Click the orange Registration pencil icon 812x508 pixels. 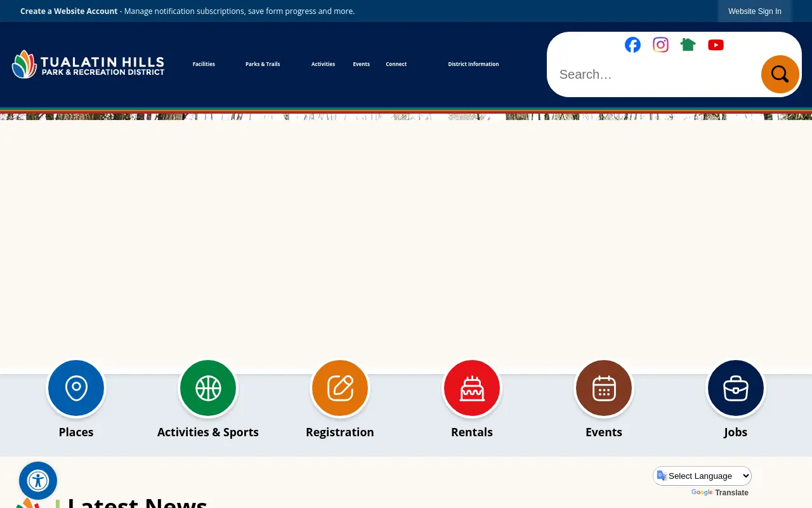click(340, 388)
